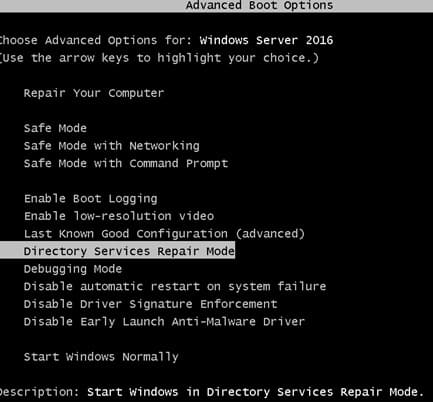
Task: Click the Windows Server 2016 label
Action: 266,40
